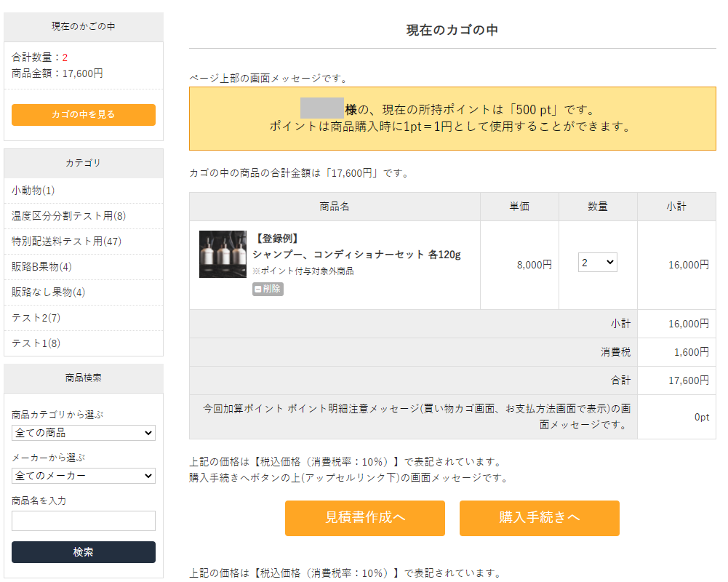Open the 温度区分分割テスト用(8) category
The image size is (728, 582).
(x=69, y=216)
